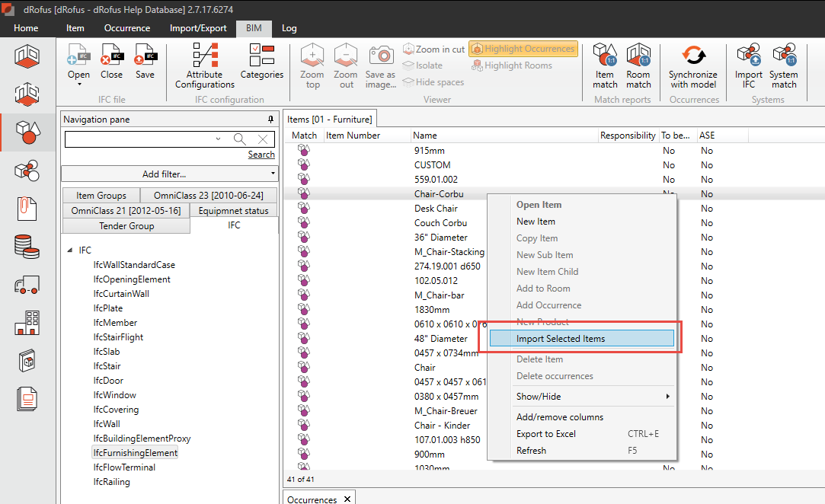Open the Room match report
825x504 pixels.
638,65
